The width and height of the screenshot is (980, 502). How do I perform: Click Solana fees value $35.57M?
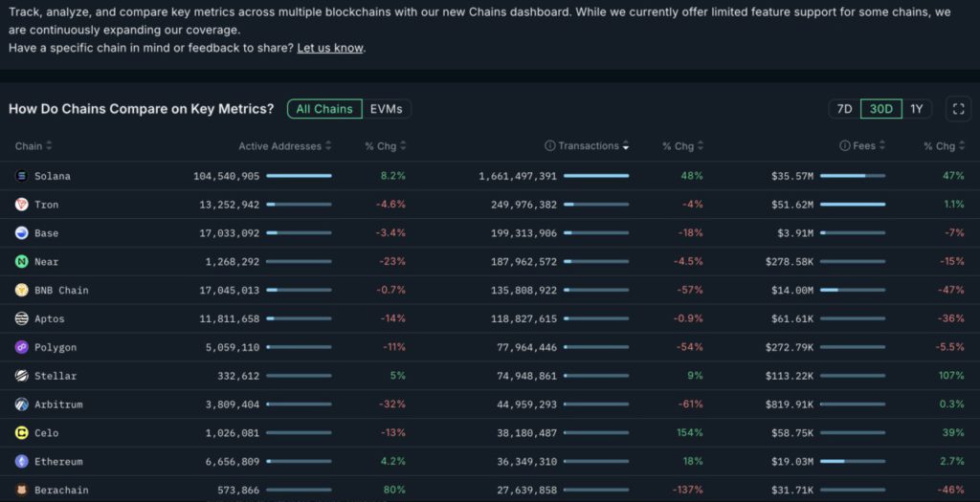[x=792, y=176]
